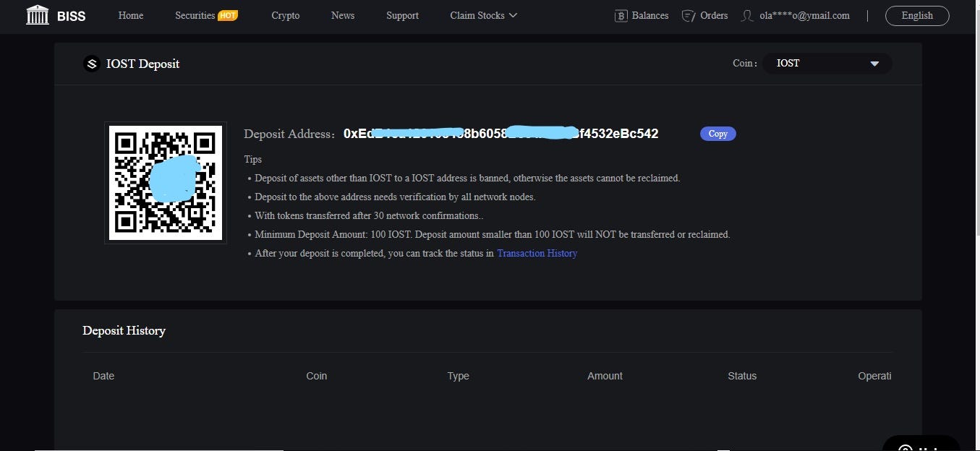
Task: Click the tip about verification by network nodes
Action: pos(395,197)
